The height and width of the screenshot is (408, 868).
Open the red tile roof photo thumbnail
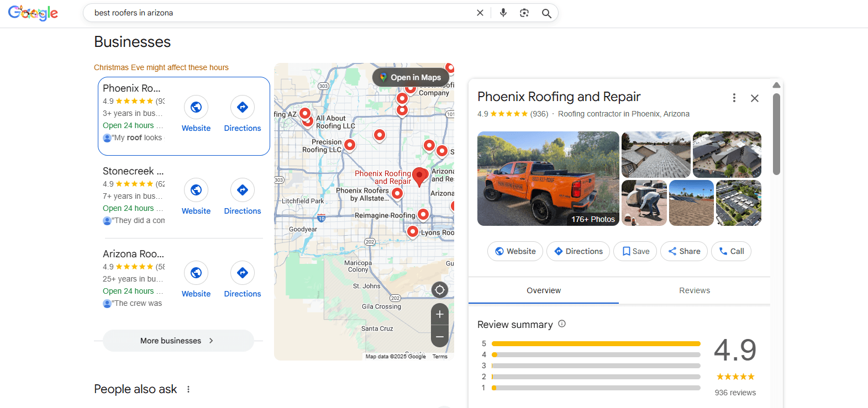coord(691,203)
